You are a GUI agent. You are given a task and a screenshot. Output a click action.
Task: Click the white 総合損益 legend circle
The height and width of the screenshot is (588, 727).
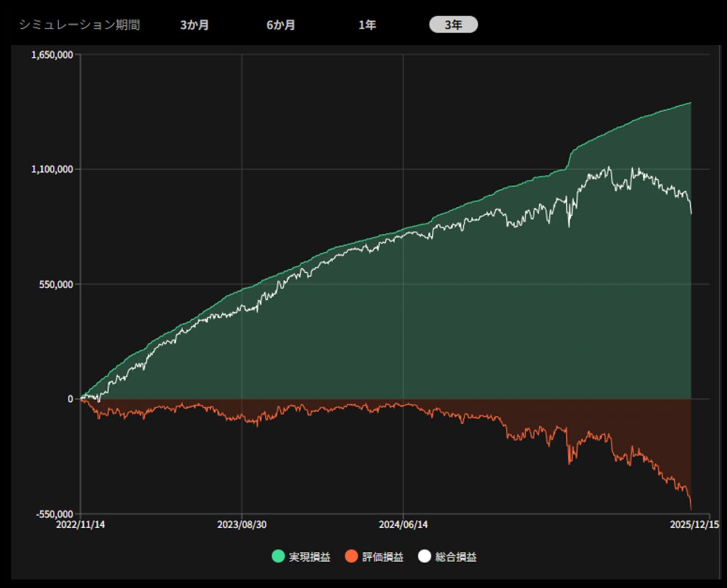pyautogui.click(x=424, y=556)
